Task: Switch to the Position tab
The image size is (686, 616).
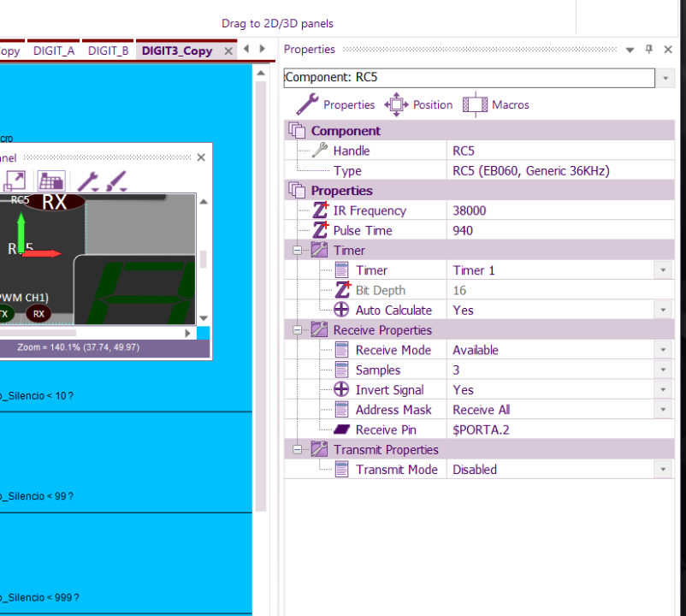Action: (x=418, y=105)
